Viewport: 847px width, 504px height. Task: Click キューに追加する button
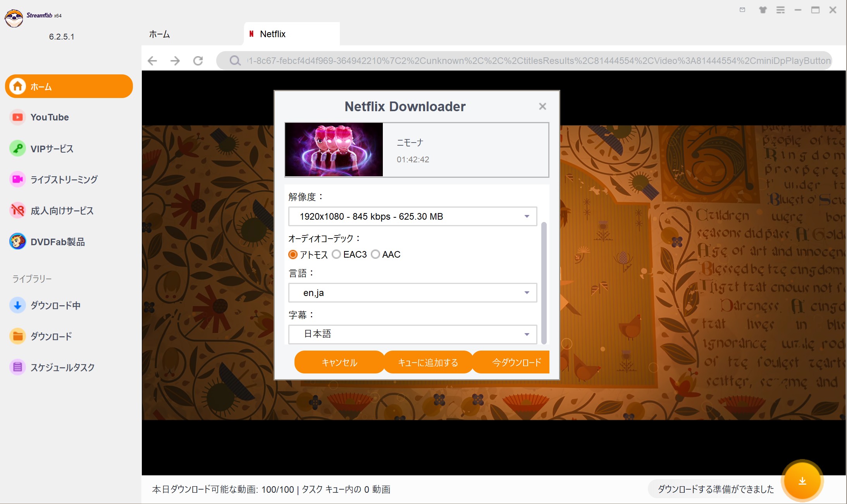click(x=428, y=362)
